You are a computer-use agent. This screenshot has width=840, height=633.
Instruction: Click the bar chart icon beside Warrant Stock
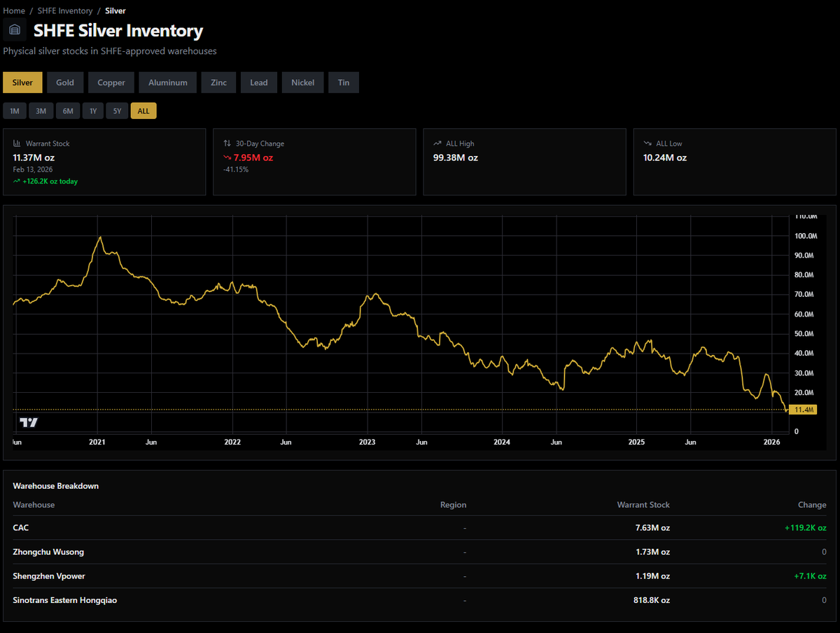17,143
